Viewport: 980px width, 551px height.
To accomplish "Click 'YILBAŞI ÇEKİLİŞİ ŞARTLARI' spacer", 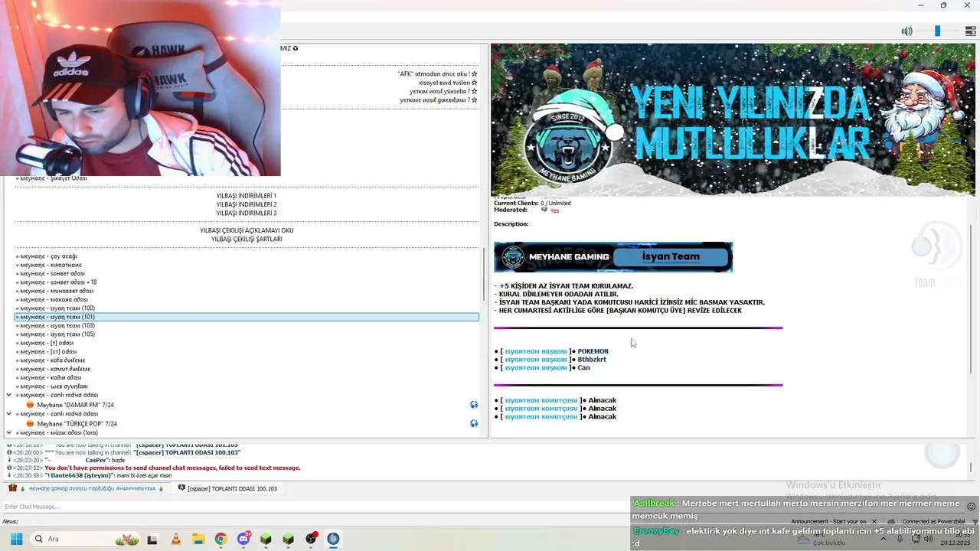I will (x=247, y=240).
